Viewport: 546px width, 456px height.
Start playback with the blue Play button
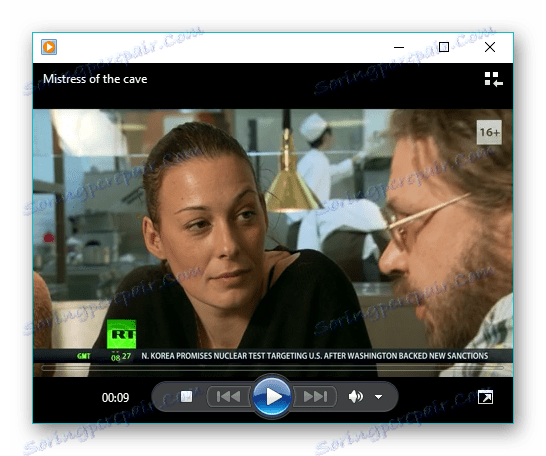[272, 396]
